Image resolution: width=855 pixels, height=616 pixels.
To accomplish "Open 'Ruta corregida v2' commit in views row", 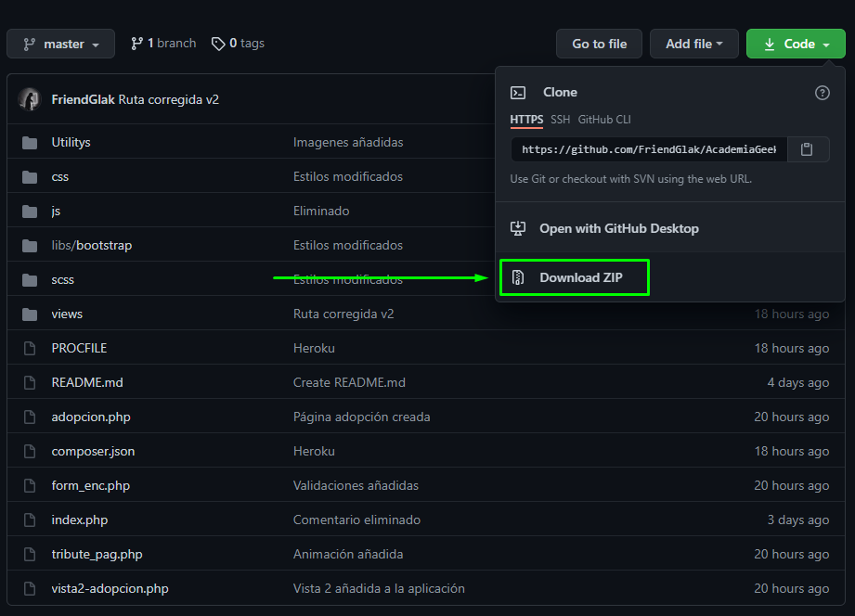I will click(343, 314).
